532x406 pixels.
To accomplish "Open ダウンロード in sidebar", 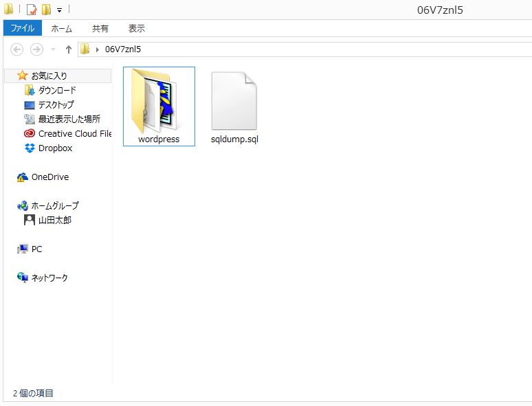I will click(x=57, y=90).
